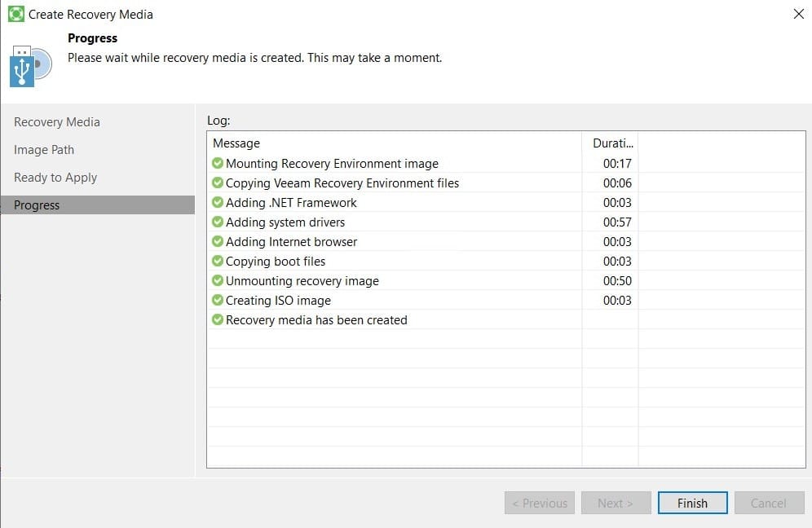Click the USB recovery media icon

30,66
